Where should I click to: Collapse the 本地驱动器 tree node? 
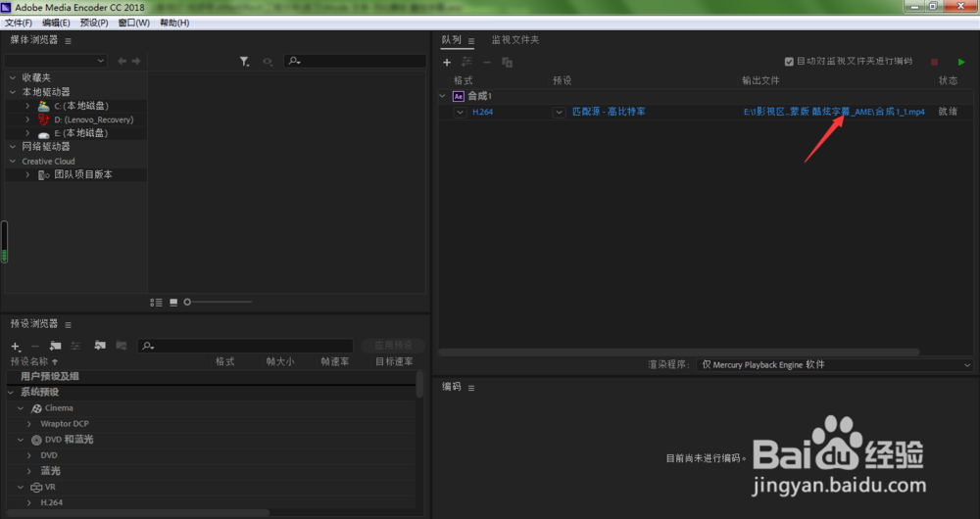click(x=13, y=92)
